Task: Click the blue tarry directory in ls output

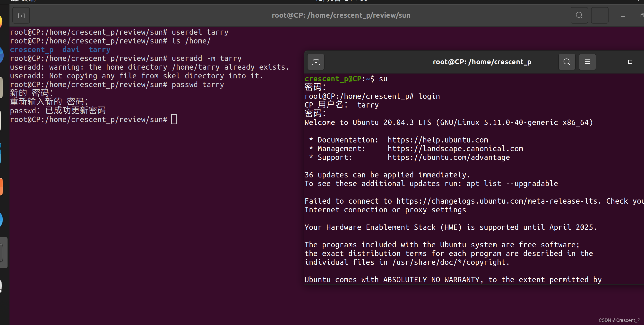Action: point(99,50)
